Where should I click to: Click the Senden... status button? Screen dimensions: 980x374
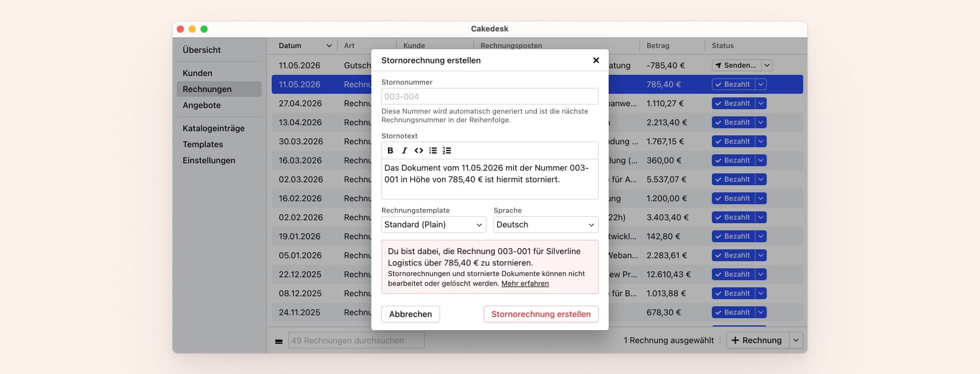tap(736, 65)
